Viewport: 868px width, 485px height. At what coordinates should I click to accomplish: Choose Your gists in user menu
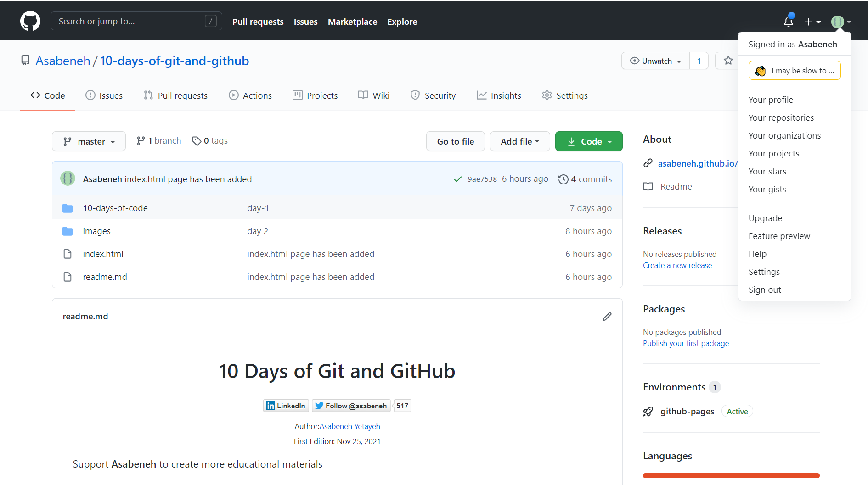767,189
